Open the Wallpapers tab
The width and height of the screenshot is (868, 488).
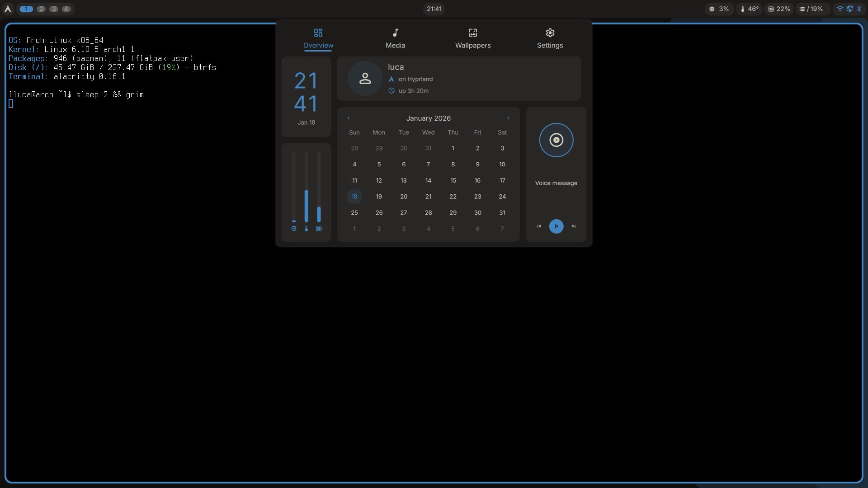[472, 38]
